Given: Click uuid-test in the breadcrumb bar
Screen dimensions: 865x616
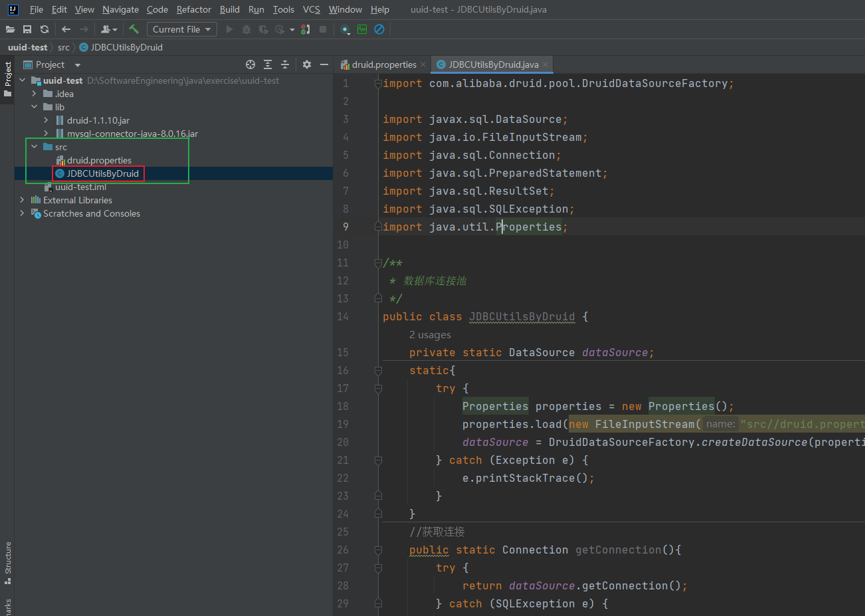Looking at the screenshot, I should pyautogui.click(x=27, y=47).
